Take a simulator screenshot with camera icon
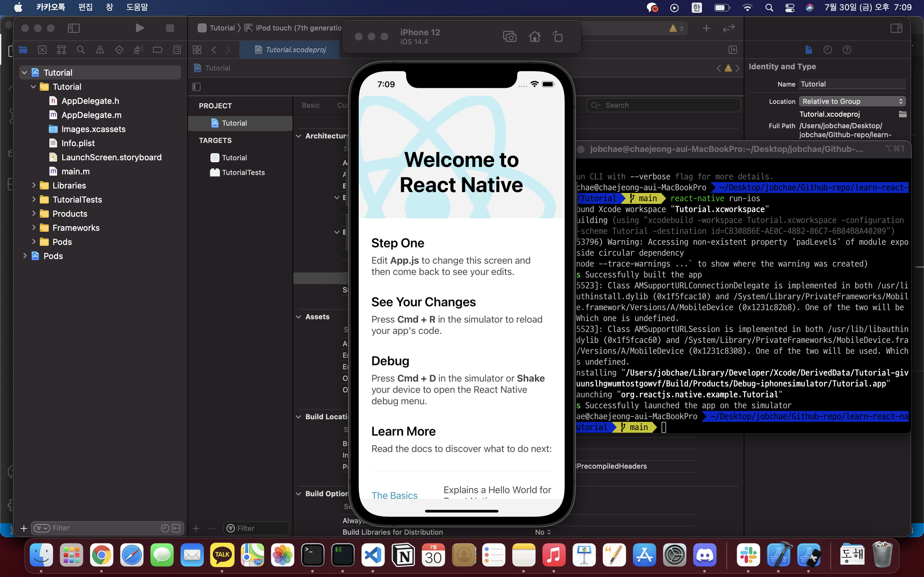 509,37
